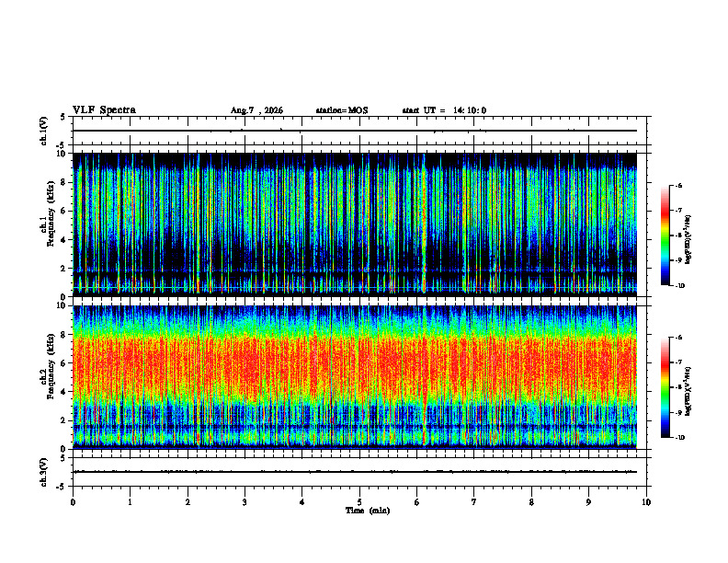Click the "-6" label on ch.2 color bar

click(677, 338)
